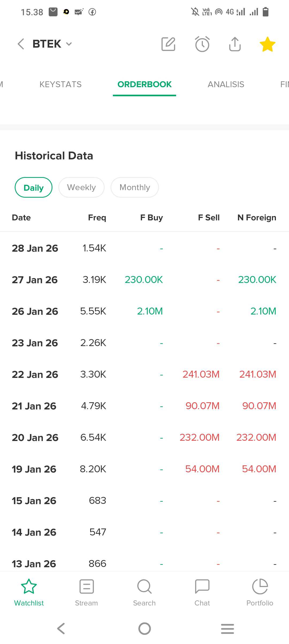This screenshot has height=644, width=289.
Task: Tap the back arrow beside BTEK
Action: [21, 44]
